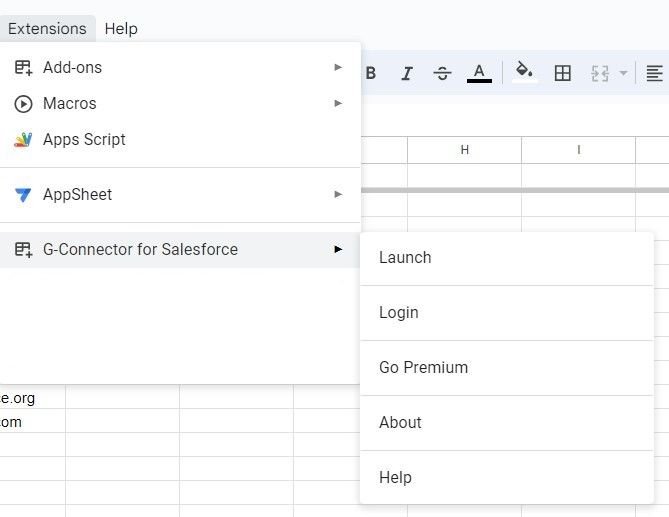Click the Apps Script colorful logo icon
This screenshot has width=669, height=517.
pos(23,139)
